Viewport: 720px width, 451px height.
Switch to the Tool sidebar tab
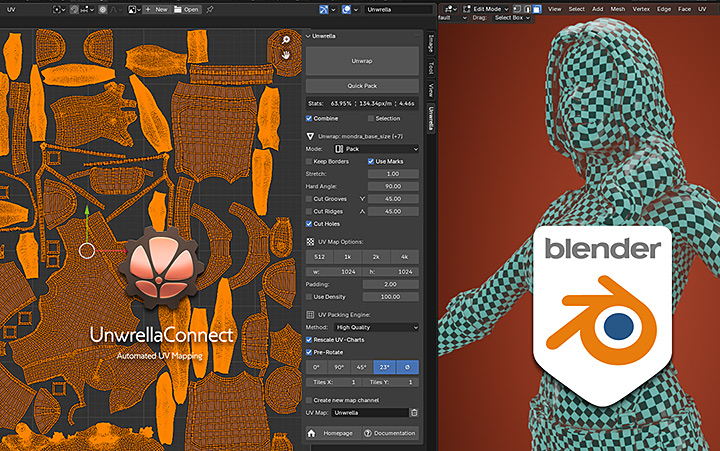pos(431,68)
